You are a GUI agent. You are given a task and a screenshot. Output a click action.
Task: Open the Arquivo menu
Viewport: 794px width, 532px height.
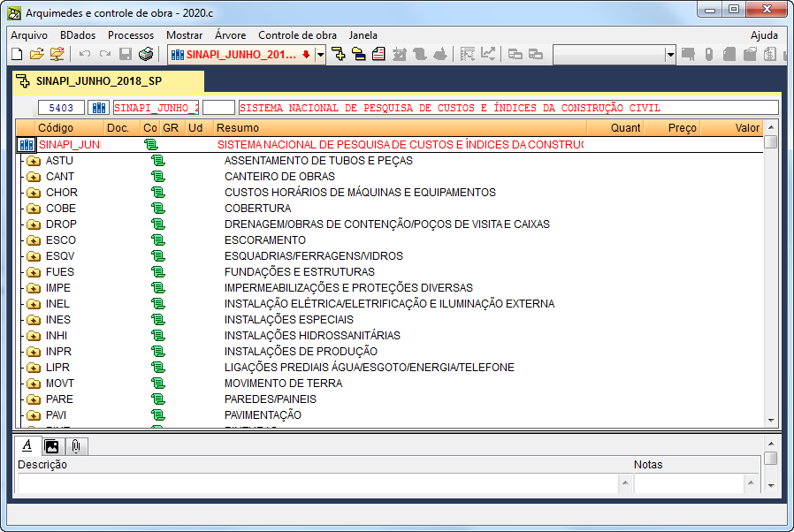point(29,35)
